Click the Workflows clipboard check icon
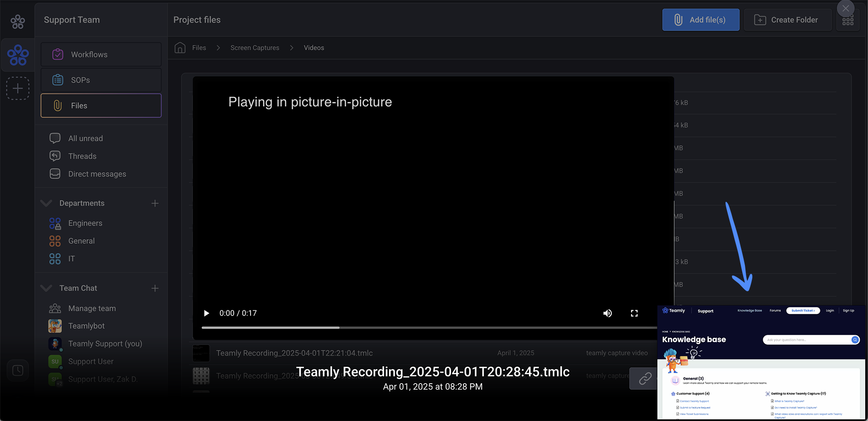The width and height of the screenshot is (868, 421). click(58, 55)
